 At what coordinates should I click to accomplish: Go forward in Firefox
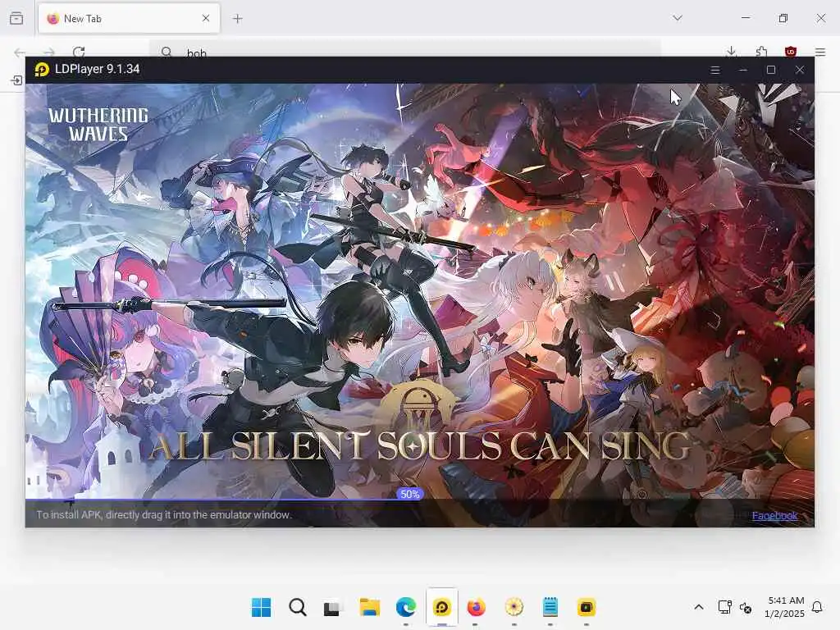point(48,52)
